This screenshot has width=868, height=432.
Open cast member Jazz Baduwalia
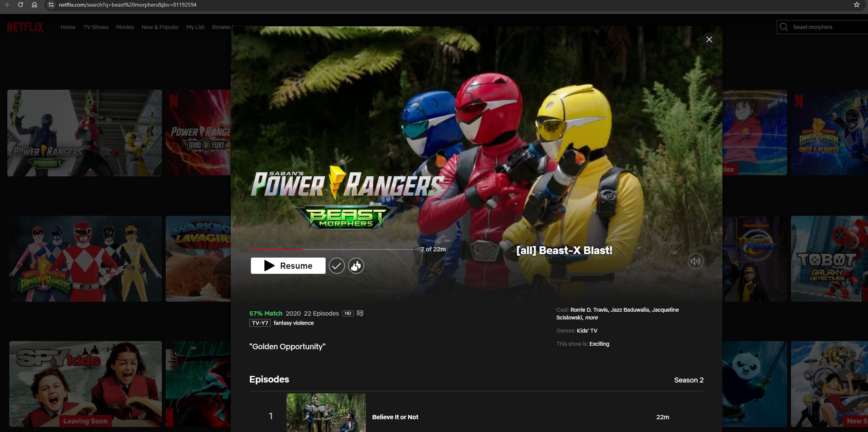(x=630, y=310)
